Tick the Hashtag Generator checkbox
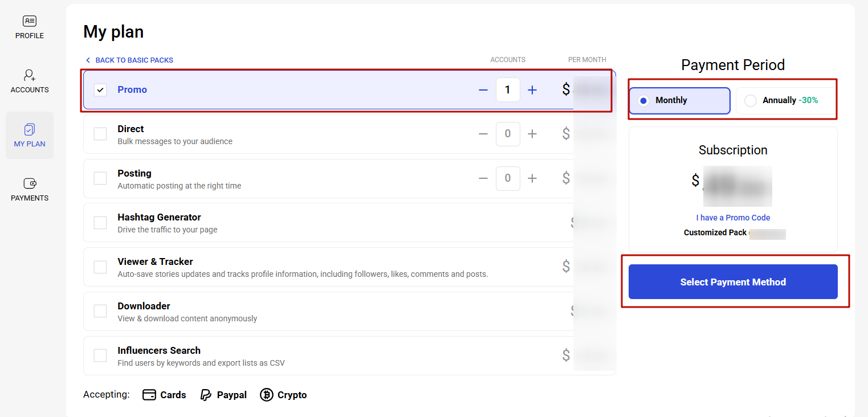 point(100,223)
